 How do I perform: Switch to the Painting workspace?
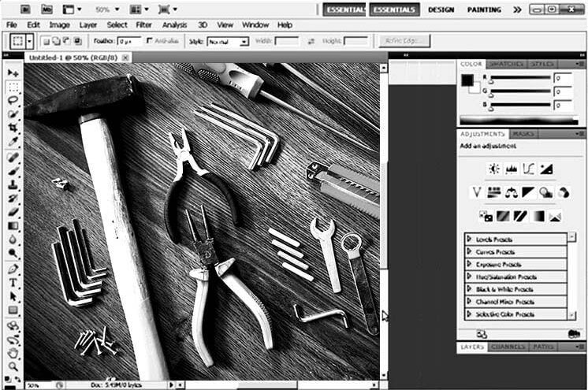tap(484, 9)
